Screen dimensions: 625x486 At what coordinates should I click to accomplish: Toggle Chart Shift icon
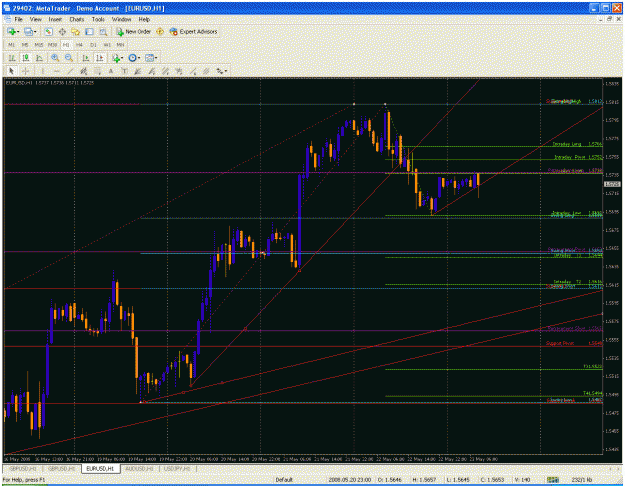[x=100, y=58]
